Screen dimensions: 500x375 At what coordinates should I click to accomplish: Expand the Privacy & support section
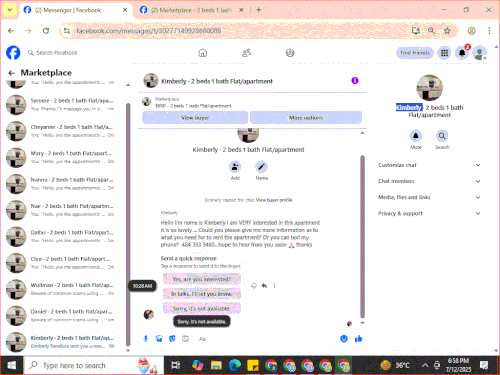click(x=430, y=213)
